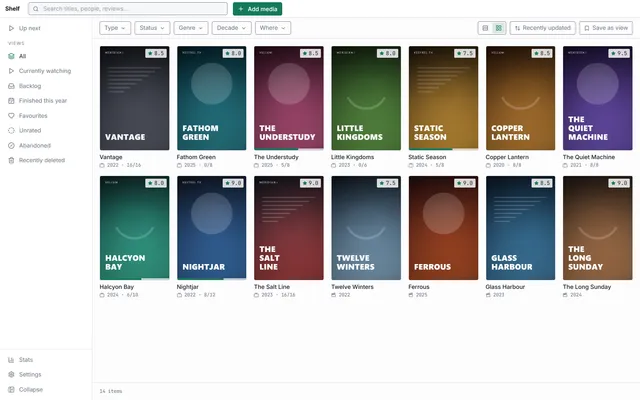Open Settings
The width and height of the screenshot is (640, 400).
pos(46,374)
